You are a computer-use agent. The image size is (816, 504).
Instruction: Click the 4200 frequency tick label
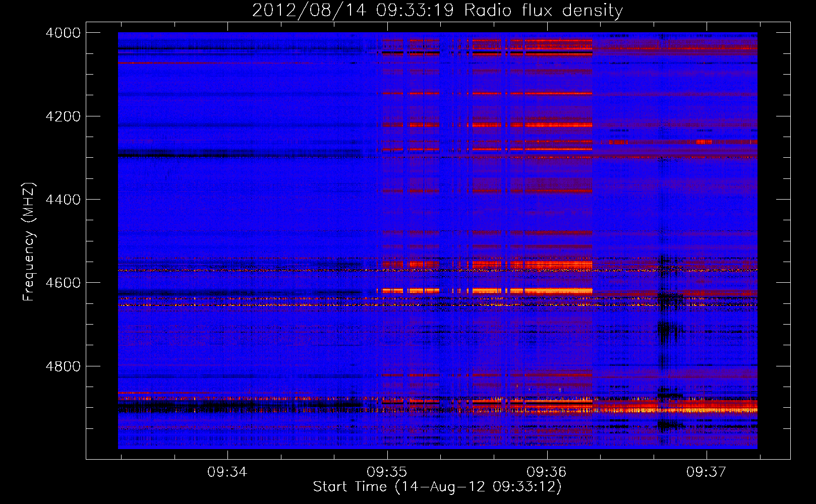click(x=63, y=116)
